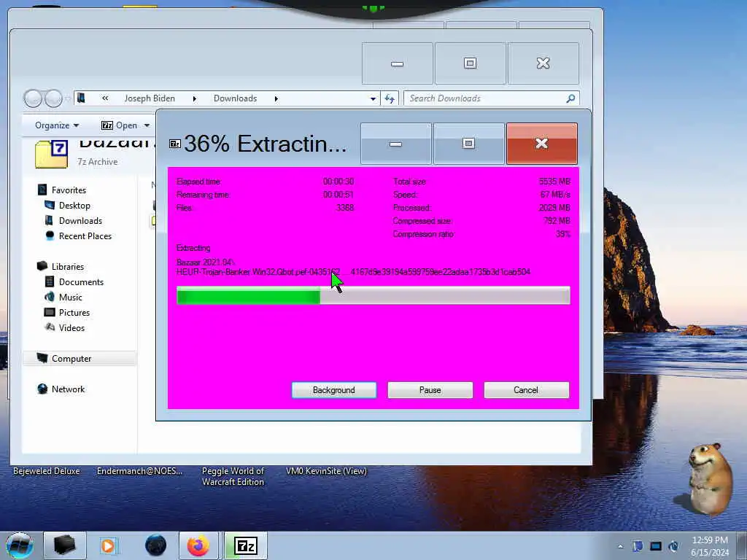Viewport: 747px width, 560px height.
Task: Open the Organize menu
Action: [x=57, y=125]
